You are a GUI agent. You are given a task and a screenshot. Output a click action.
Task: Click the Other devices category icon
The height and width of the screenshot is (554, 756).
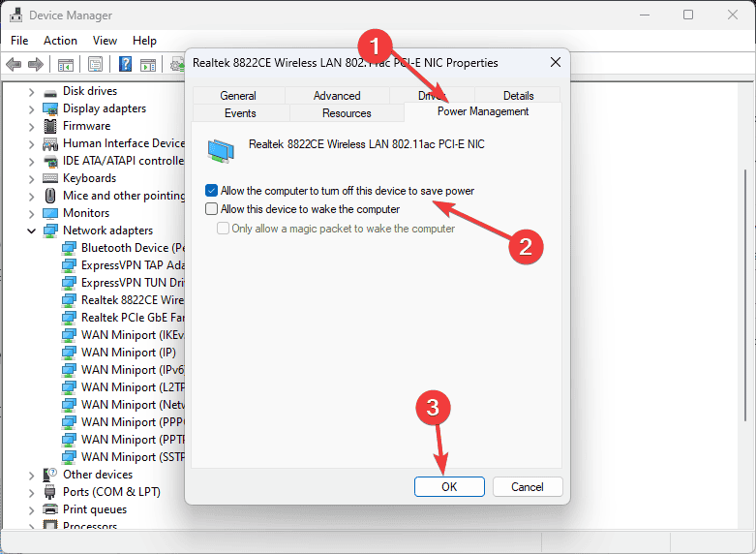tap(50, 475)
